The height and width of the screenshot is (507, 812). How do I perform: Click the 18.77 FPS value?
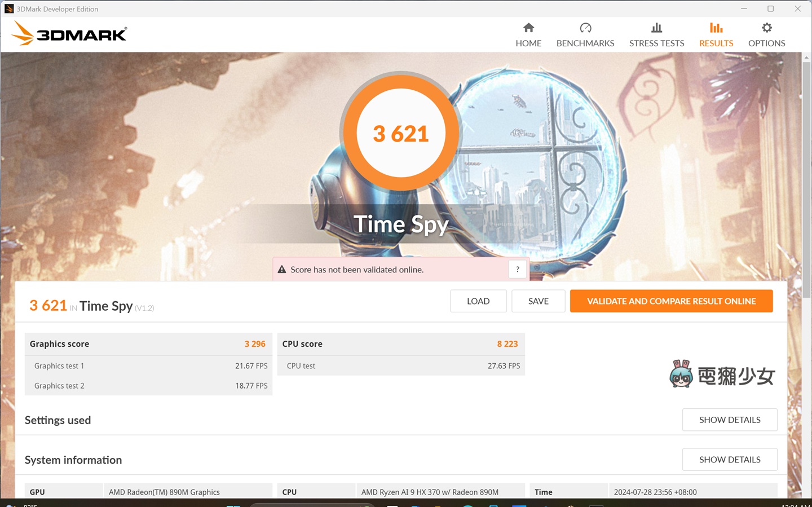pyautogui.click(x=251, y=386)
